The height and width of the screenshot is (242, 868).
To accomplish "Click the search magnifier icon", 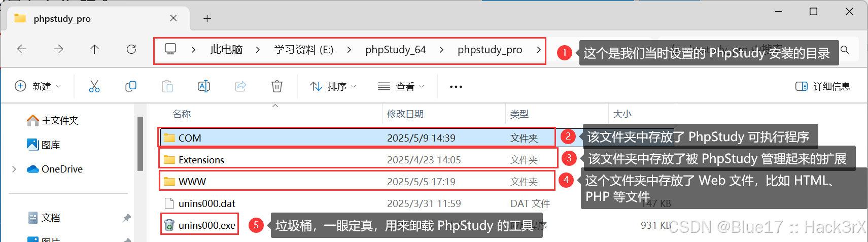I will coord(845,50).
